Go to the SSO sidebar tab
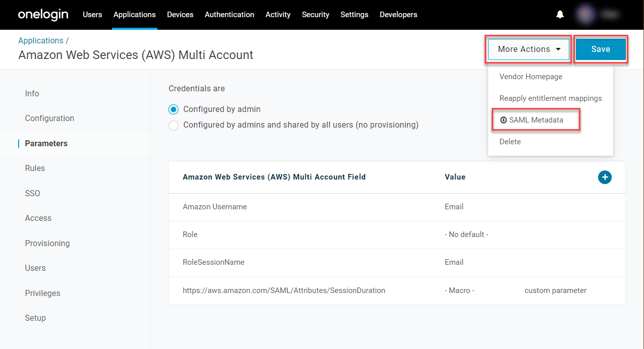 32,193
